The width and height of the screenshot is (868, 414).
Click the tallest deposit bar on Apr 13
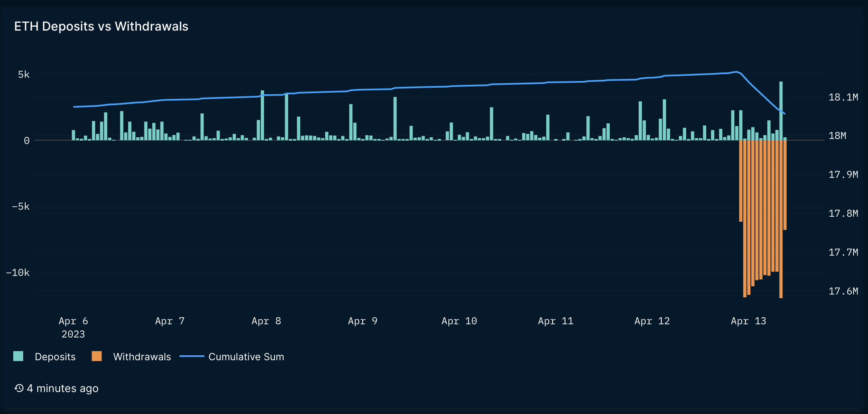tap(781, 111)
